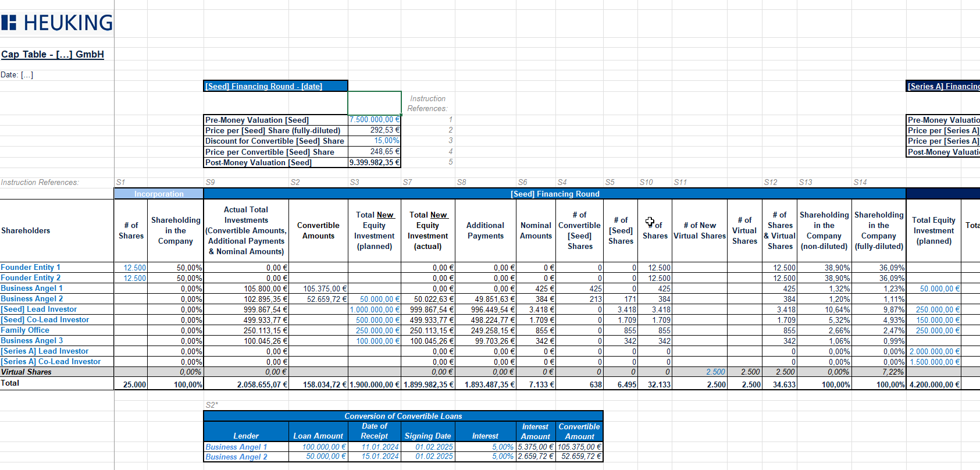Select the Post-Money Valuation value 9.399.982,35 €
The height and width of the screenshot is (470, 980).
pyautogui.click(x=375, y=163)
